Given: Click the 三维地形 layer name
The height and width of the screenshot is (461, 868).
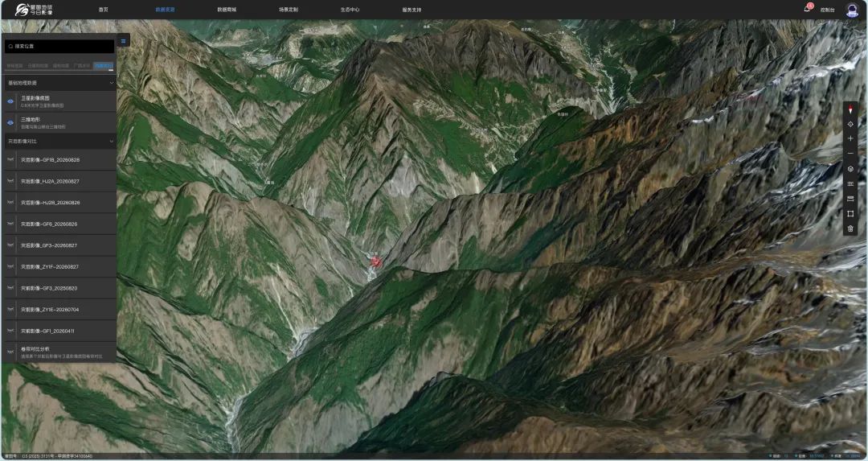Looking at the screenshot, I should (x=31, y=119).
